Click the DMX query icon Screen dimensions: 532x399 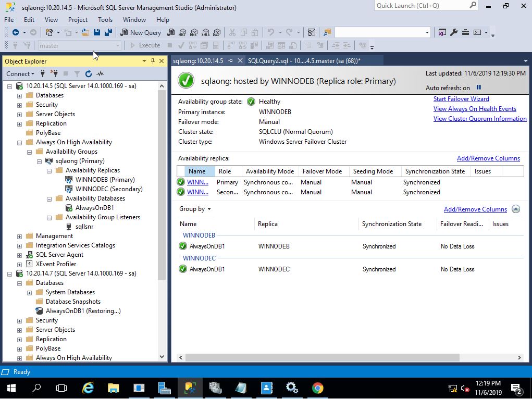(194, 32)
